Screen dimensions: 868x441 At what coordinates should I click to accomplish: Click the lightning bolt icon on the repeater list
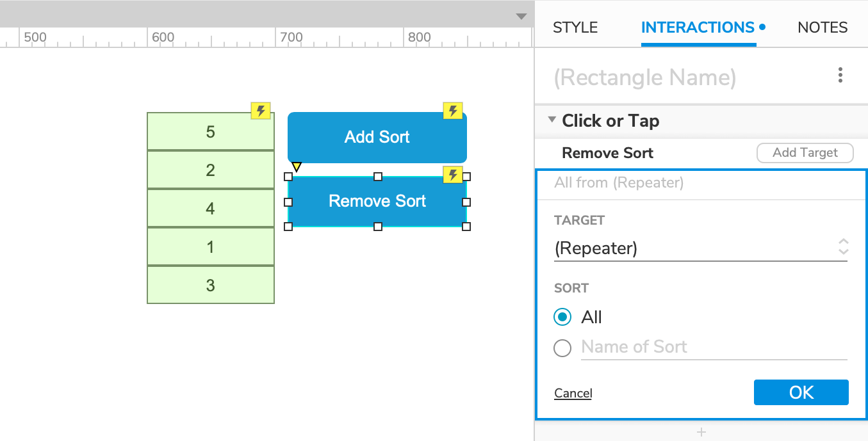pyautogui.click(x=260, y=110)
